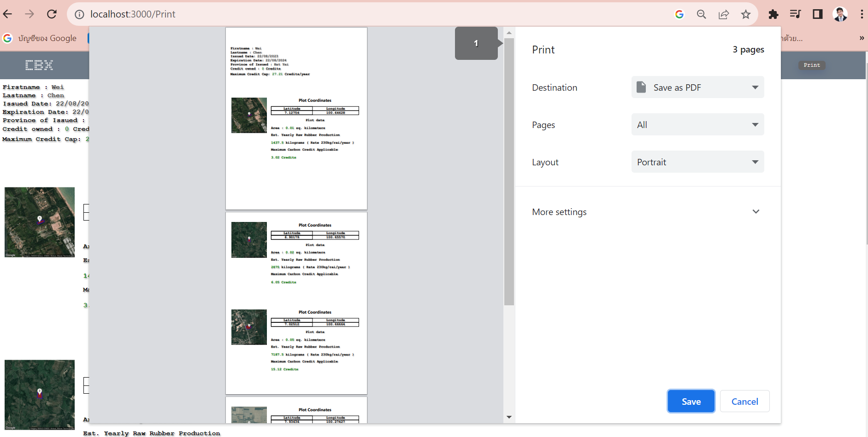This screenshot has height=437, width=868.
Task: Click 'Firstname : Wei' text on webpage
Action: (x=33, y=87)
